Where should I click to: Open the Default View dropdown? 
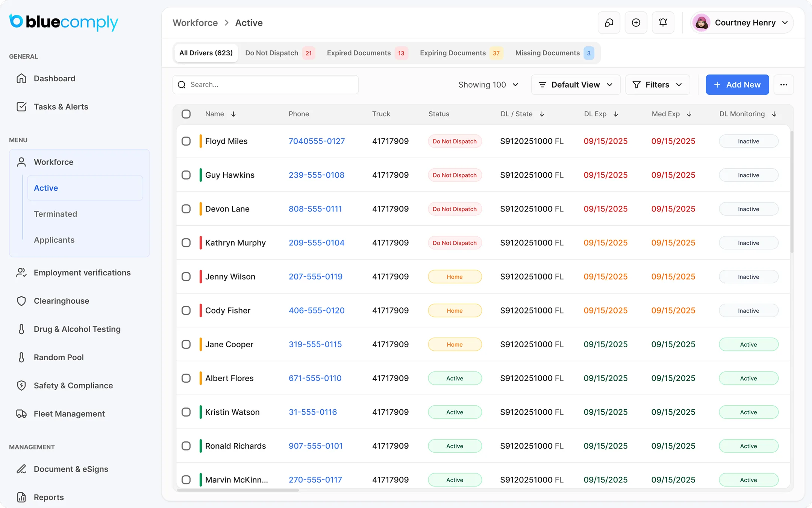[576, 85]
